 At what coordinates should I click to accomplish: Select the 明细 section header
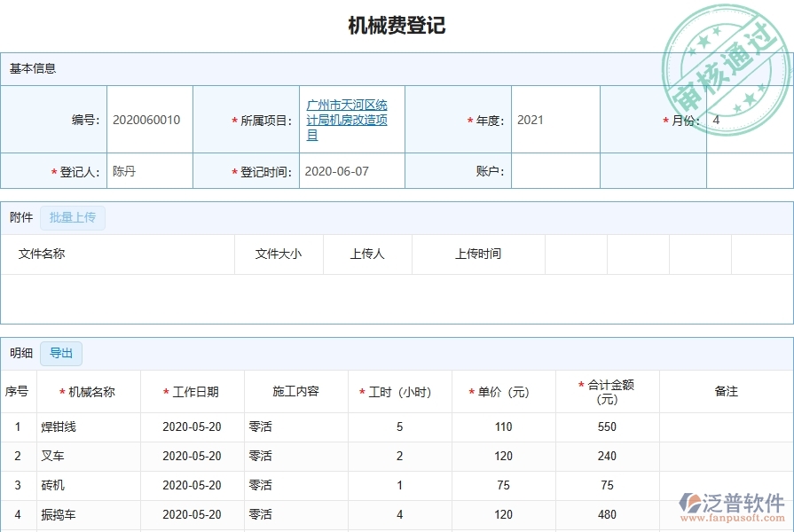[20, 353]
